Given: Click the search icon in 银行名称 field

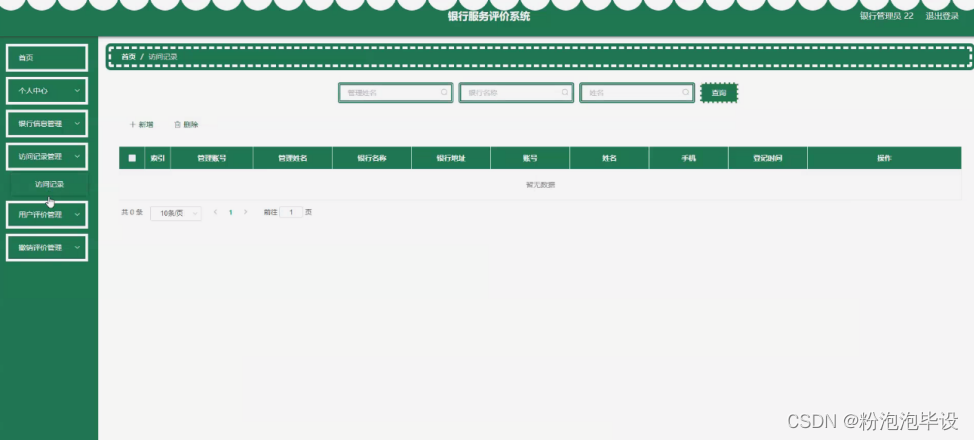Looking at the screenshot, I should click(565, 92).
